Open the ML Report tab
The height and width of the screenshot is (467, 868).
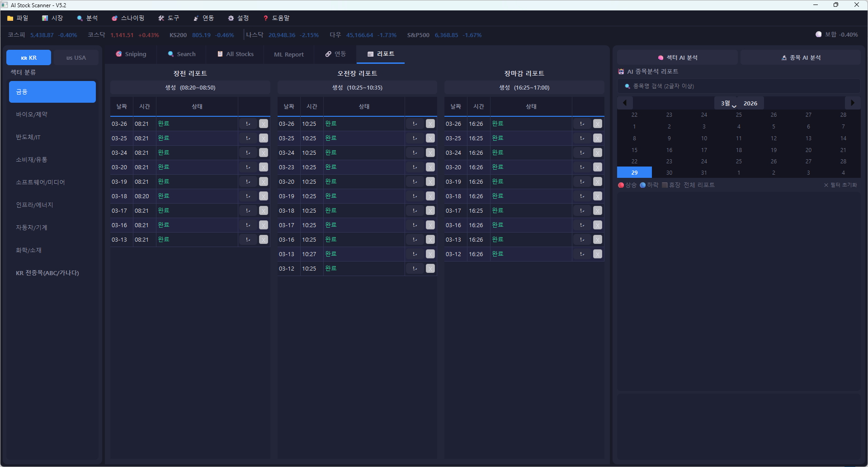pos(288,54)
